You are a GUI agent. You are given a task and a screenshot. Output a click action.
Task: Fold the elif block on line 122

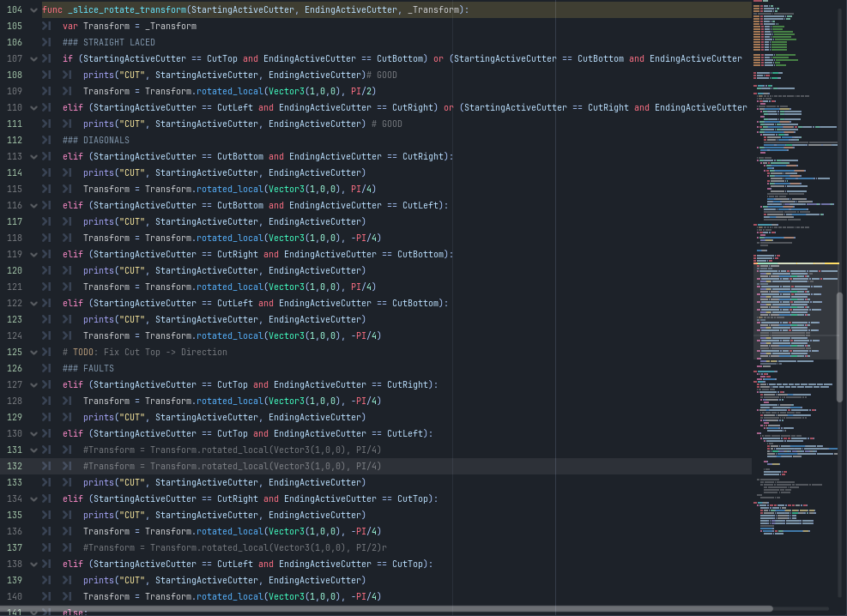[33, 304]
